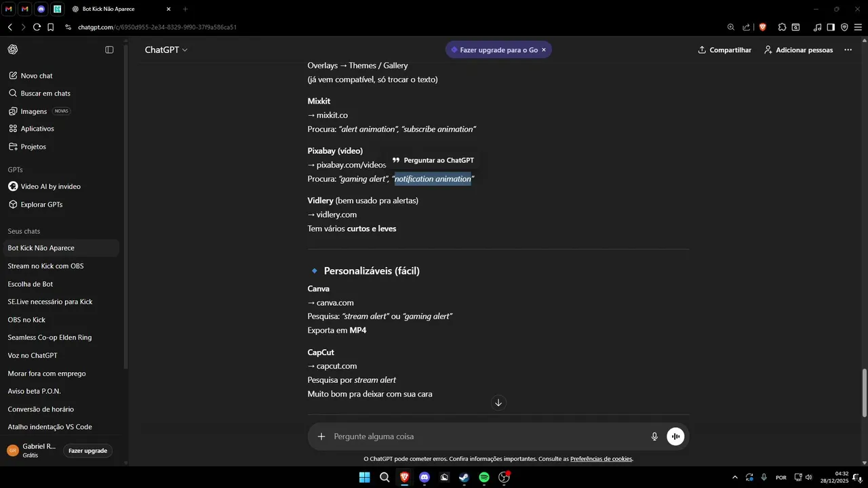The height and width of the screenshot is (488, 868).
Task: Open site settings icon in address bar
Action: pos(68,27)
